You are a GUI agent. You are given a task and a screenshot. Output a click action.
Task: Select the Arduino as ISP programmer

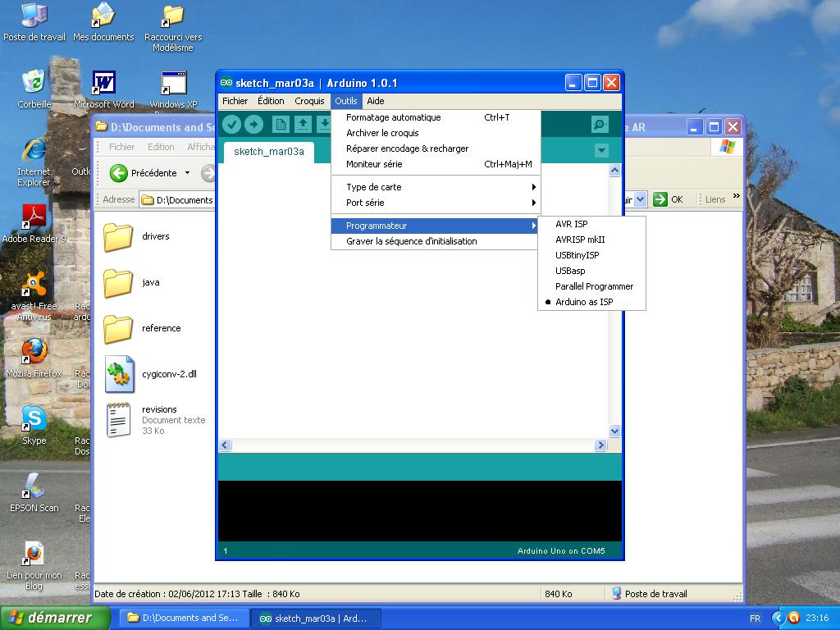[583, 302]
